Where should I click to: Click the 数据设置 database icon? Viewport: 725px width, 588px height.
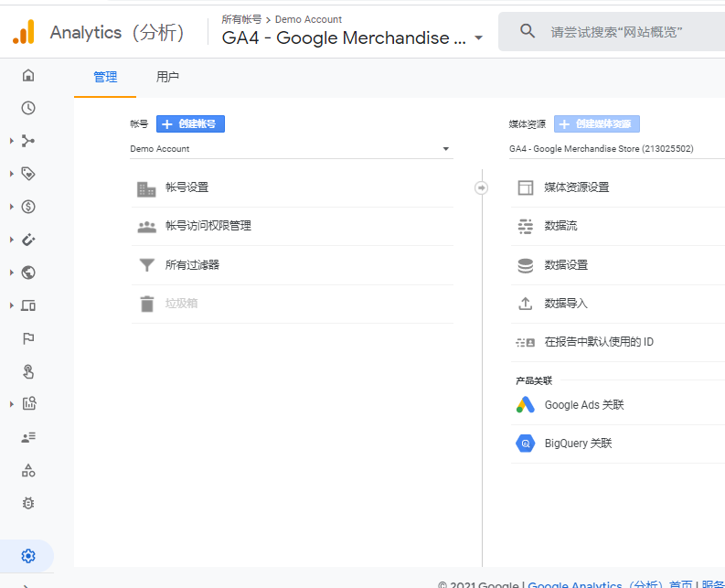[x=526, y=265]
